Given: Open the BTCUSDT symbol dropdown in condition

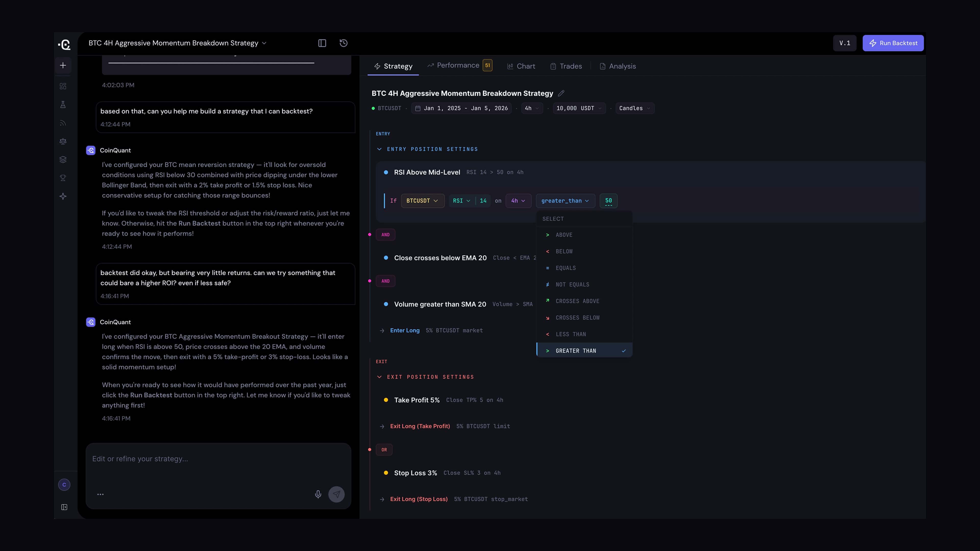Looking at the screenshot, I should tap(422, 201).
